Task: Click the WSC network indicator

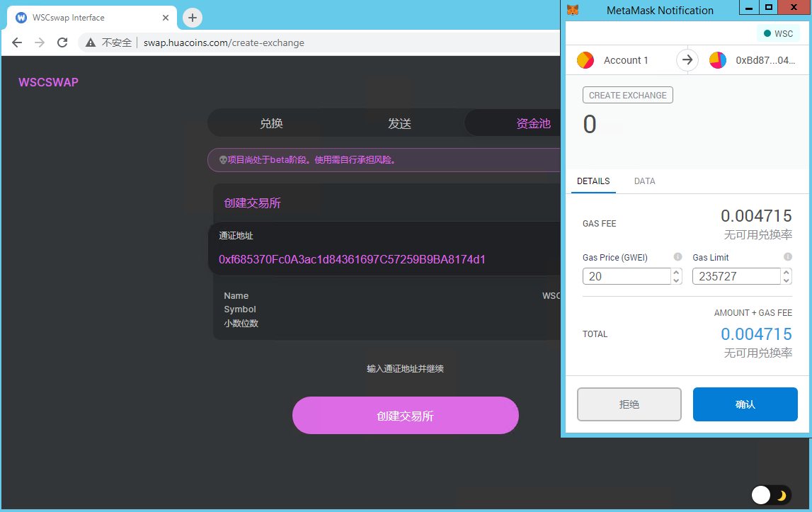Action: pos(778,33)
